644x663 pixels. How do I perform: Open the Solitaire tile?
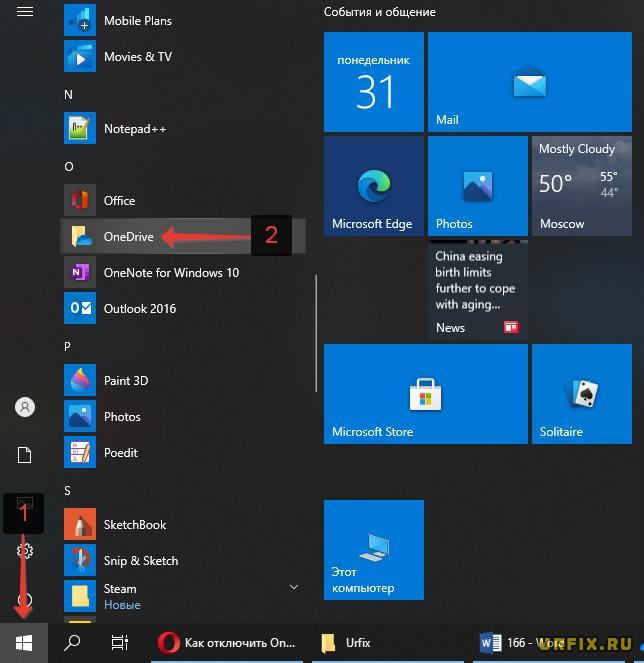click(x=582, y=394)
